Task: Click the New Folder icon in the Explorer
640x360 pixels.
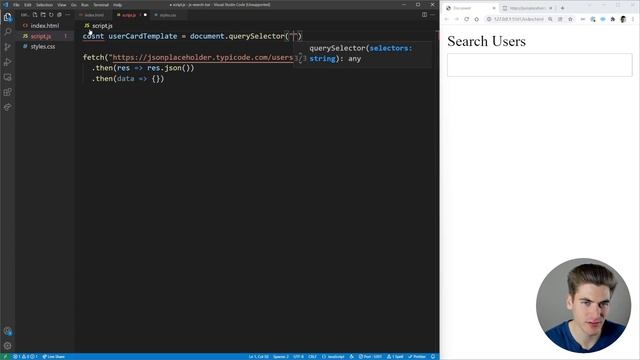Action: click(x=43, y=15)
